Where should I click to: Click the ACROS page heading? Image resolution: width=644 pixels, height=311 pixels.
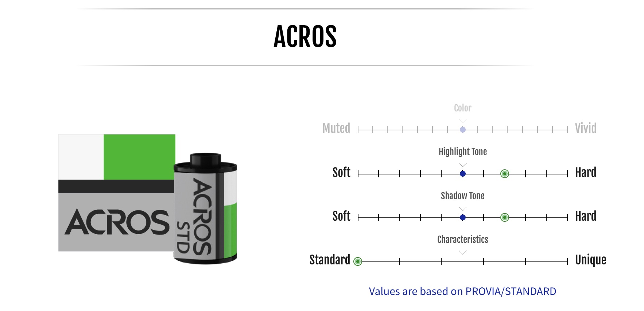[x=305, y=36]
